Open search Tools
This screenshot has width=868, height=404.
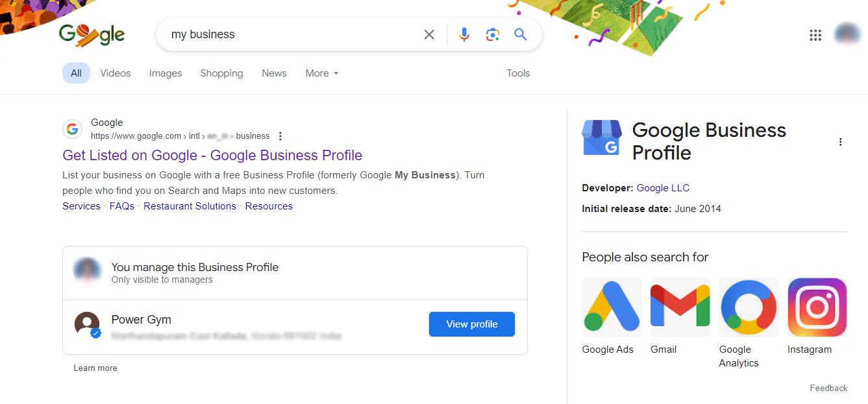(x=518, y=73)
